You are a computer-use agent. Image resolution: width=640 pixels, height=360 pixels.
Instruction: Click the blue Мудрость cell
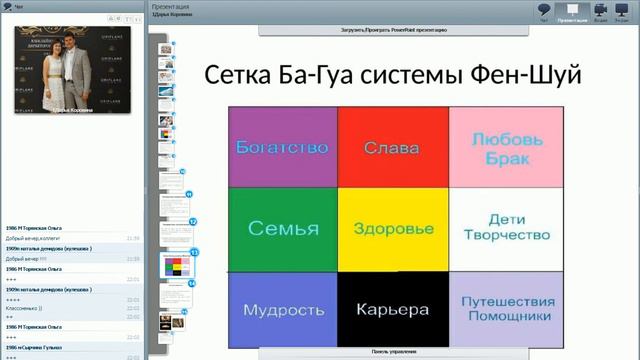point(283,310)
